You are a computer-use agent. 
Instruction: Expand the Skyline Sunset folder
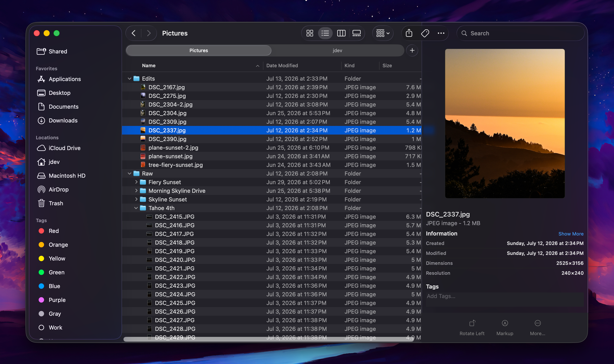point(136,199)
